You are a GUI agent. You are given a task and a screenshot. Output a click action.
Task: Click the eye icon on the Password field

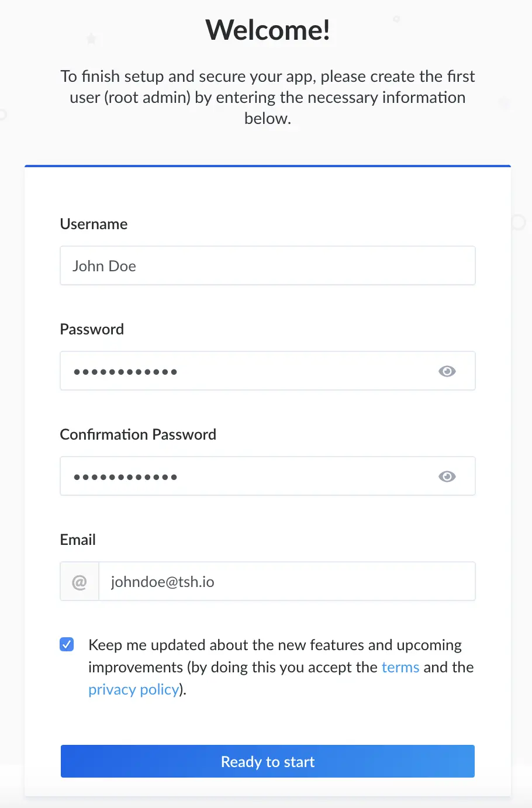tap(447, 371)
